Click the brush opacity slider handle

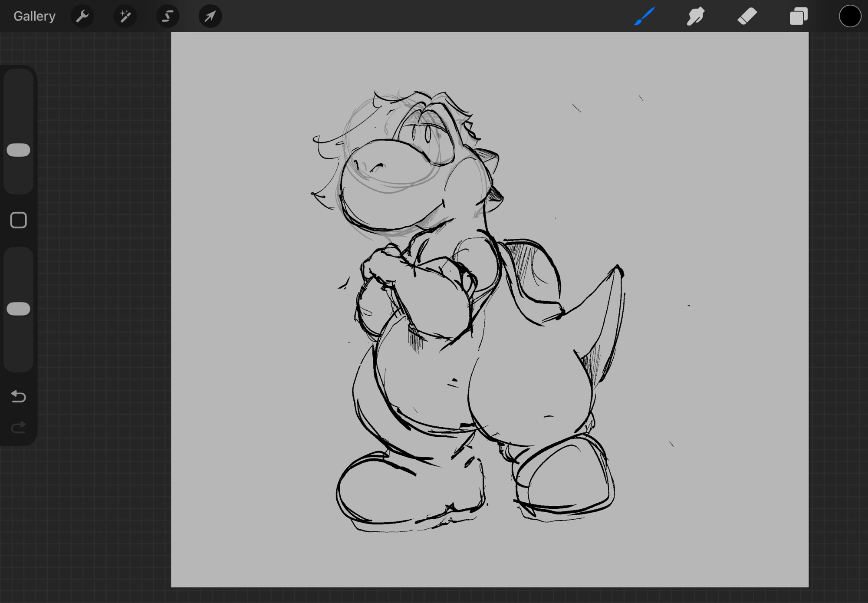pyautogui.click(x=19, y=309)
